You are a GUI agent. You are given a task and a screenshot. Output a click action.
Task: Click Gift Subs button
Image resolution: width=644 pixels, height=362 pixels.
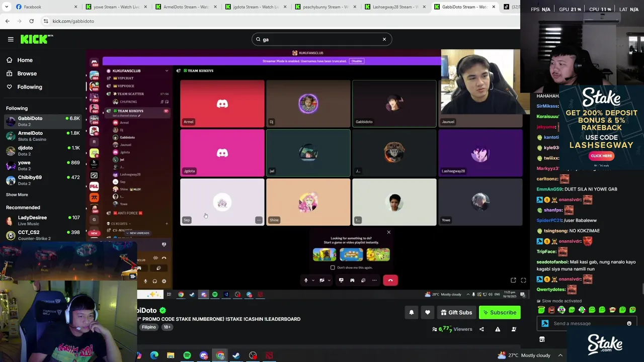tap(456, 312)
